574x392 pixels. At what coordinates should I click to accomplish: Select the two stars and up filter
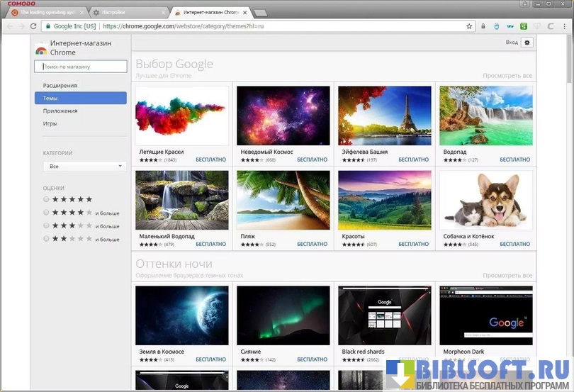tap(47, 239)
